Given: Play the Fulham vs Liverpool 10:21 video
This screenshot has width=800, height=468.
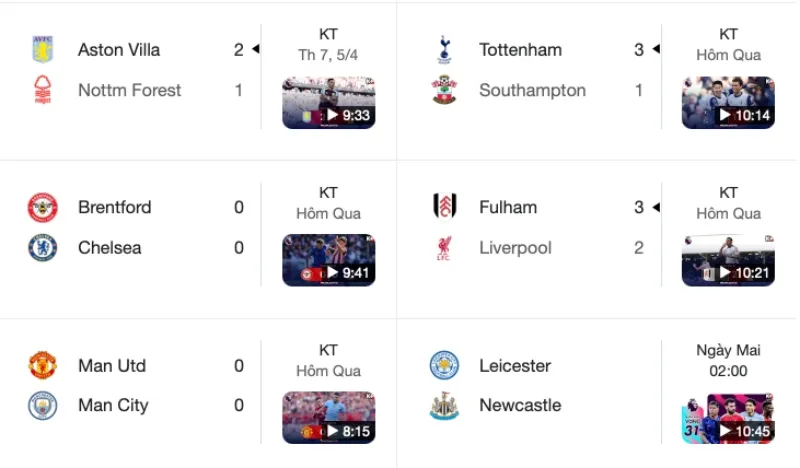Looking at the screenshot, I should pos(728,261).
